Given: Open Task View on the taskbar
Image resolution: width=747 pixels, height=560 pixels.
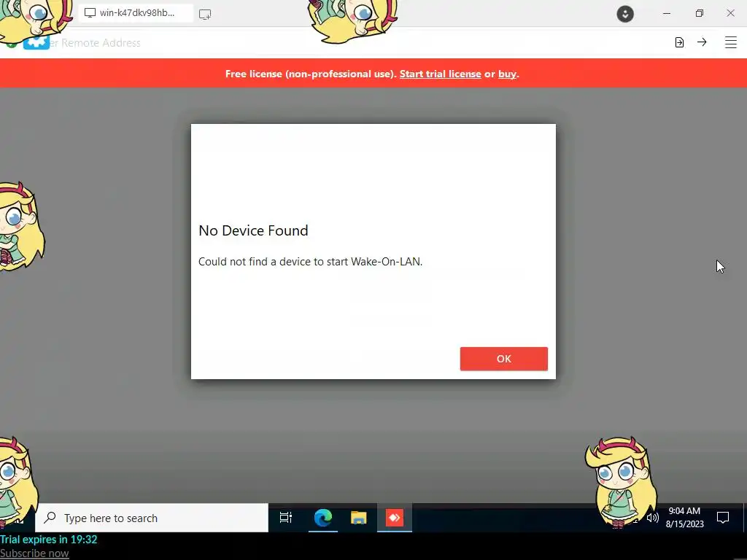Looking at the screenshot, I should 286,518.
